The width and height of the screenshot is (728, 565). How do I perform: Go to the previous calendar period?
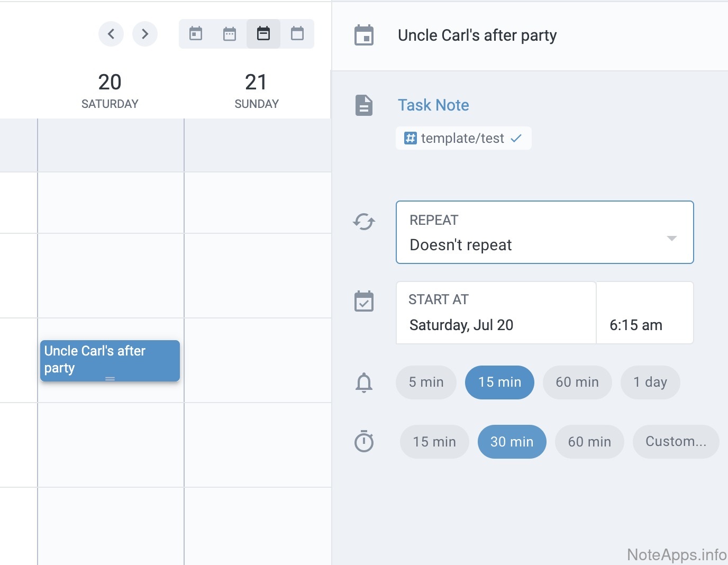pos(111,34)
